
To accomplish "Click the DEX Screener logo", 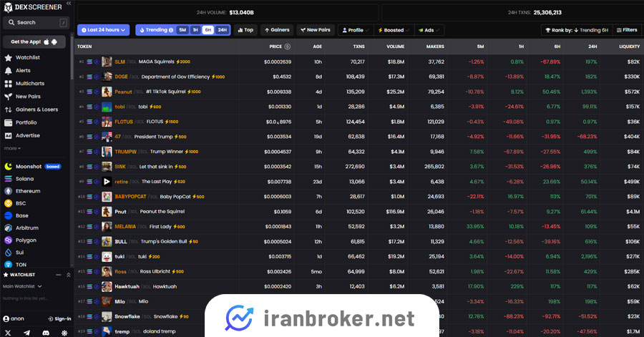I will click(x=33, y=7).
